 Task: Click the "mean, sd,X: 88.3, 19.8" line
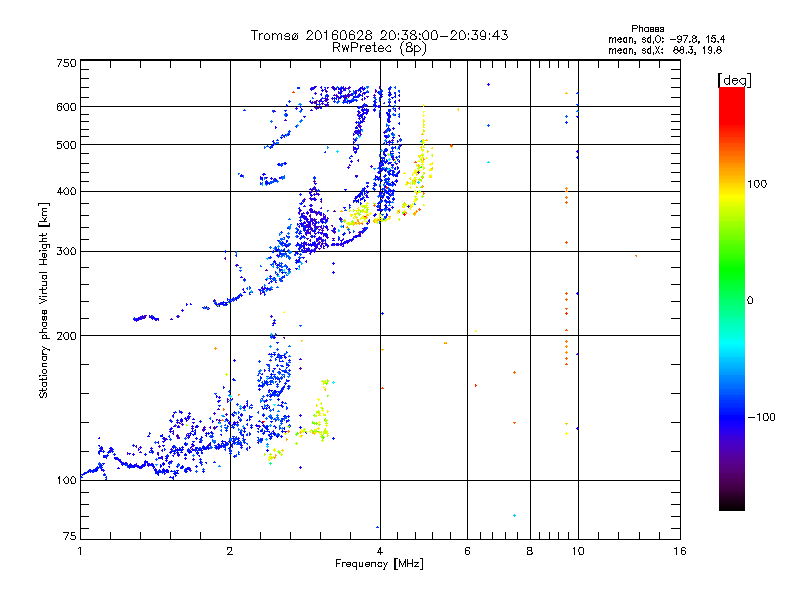[665, 50]
